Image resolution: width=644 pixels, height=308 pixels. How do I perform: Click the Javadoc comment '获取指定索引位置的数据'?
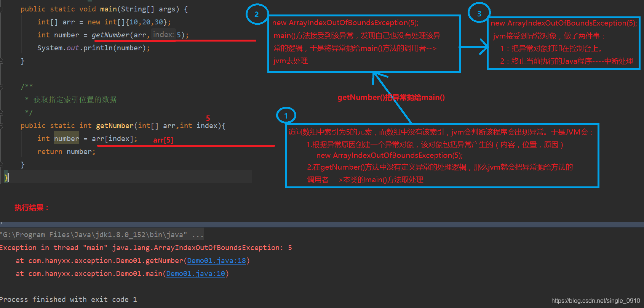75,99
